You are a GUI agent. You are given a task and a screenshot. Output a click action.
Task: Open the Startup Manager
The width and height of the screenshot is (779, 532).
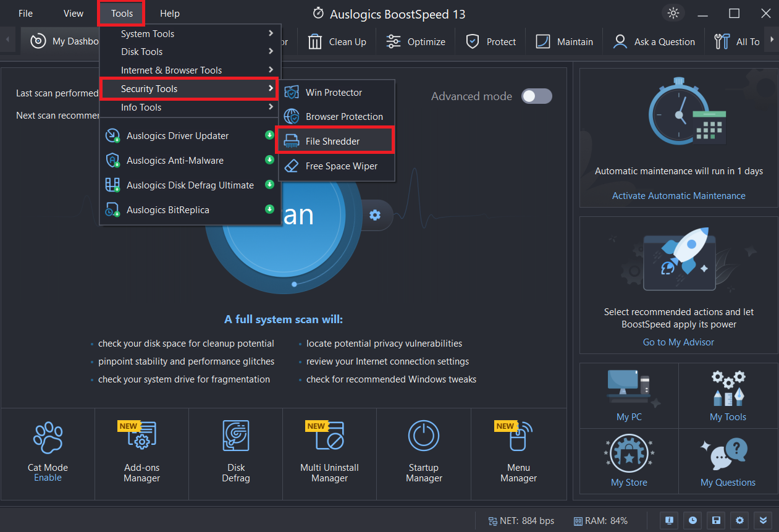coord(424,454)
